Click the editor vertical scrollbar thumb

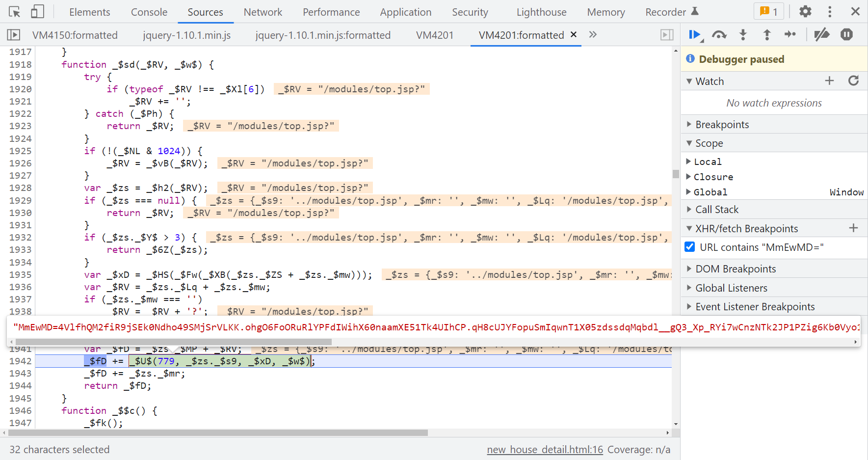point(676,174)
